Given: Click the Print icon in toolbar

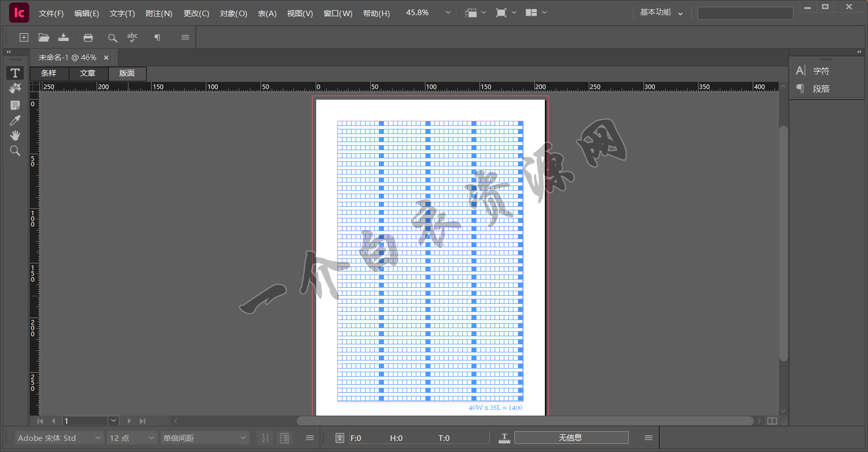Looking at the screenshot, I should pos(88,37).
